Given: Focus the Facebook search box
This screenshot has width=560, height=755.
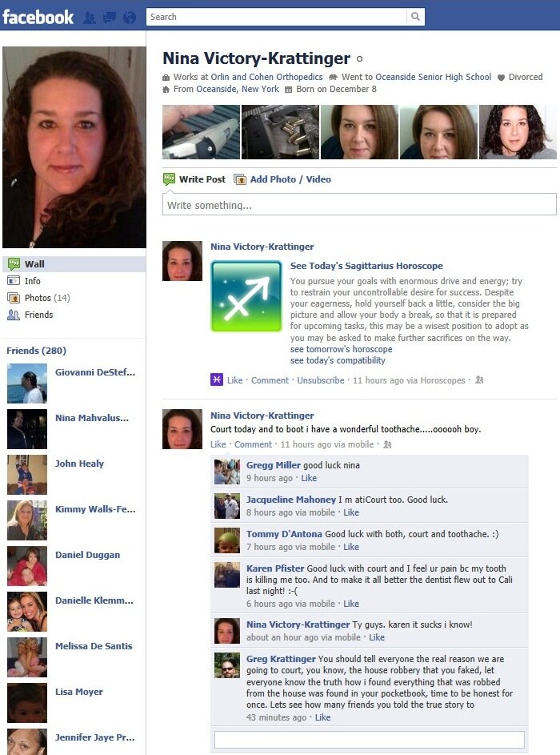Looking at the screenshot, I should [276, 17].
